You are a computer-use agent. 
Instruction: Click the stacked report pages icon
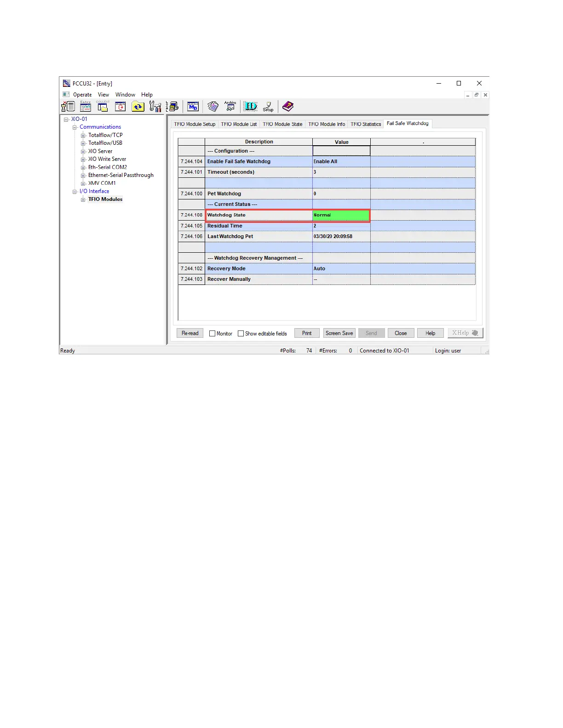[213, 107]
